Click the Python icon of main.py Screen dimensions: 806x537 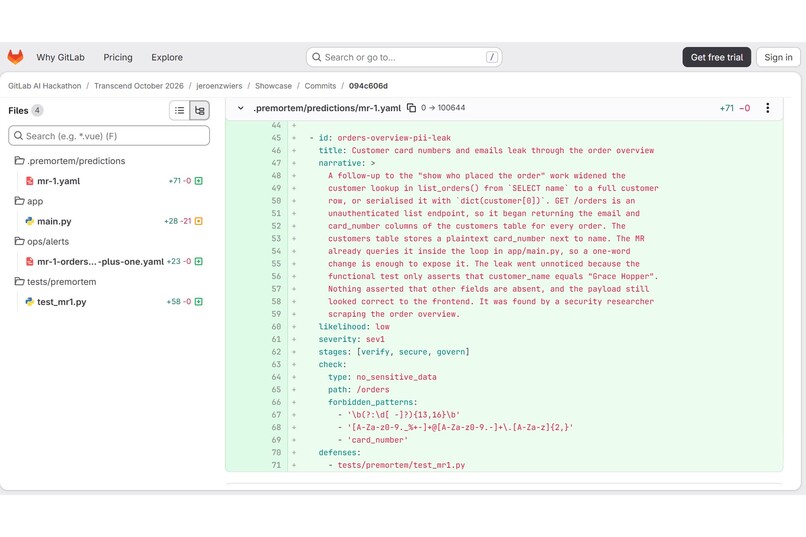click(30, 221)
